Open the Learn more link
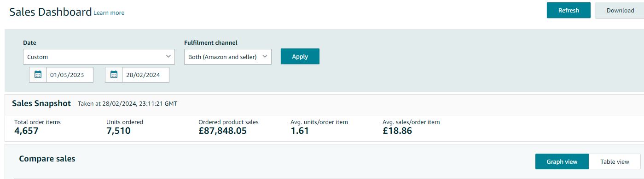The height and width of the screenshot is (179, 644). tap(109, 13)
